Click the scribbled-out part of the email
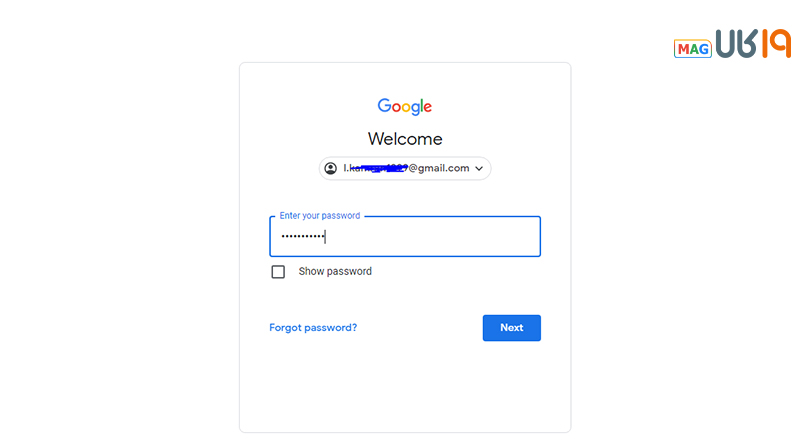The image size is (800, 444). [x=380, y=168]
